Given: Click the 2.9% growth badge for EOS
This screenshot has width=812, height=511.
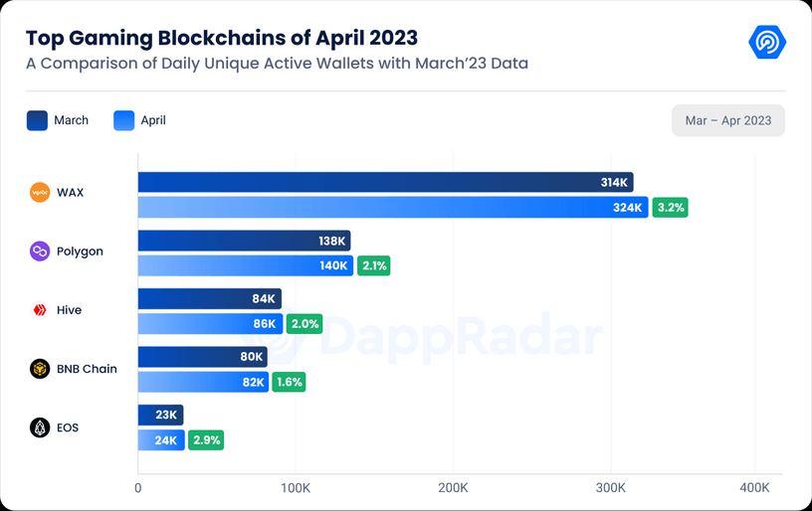Looking at the screenshot, I should [206, 440].
